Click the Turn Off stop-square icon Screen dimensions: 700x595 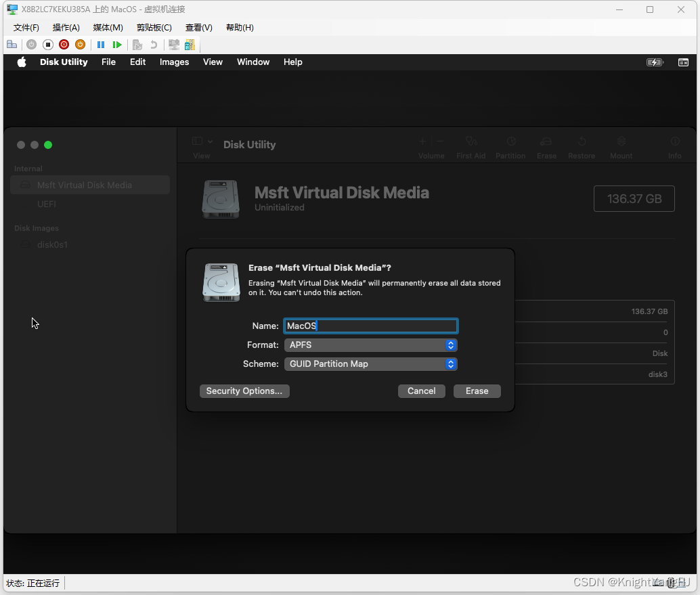[48, 45]
